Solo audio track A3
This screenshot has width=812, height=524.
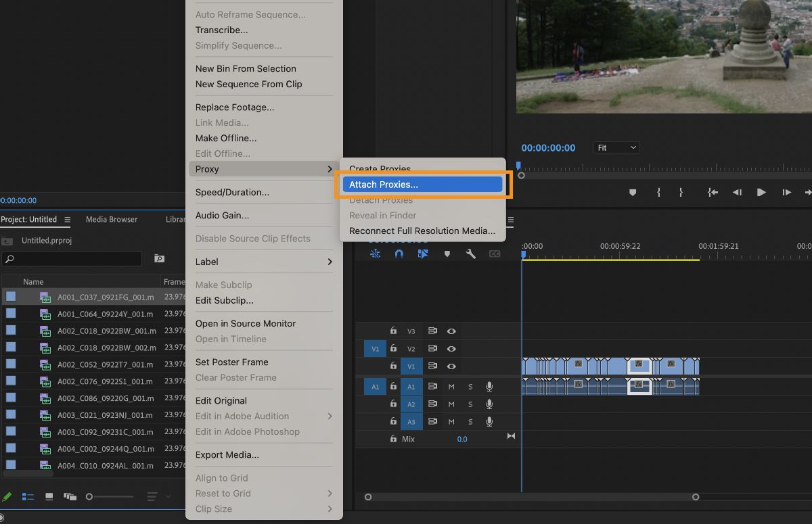(x=470, y=421)
